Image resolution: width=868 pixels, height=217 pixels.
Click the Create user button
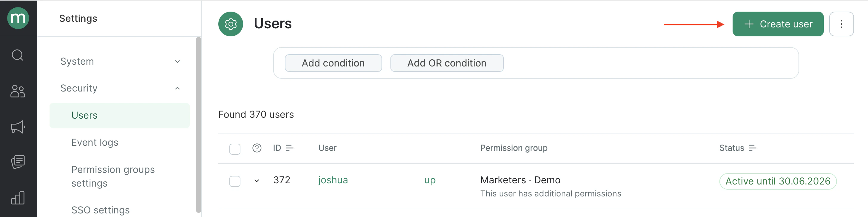point(778,24)
